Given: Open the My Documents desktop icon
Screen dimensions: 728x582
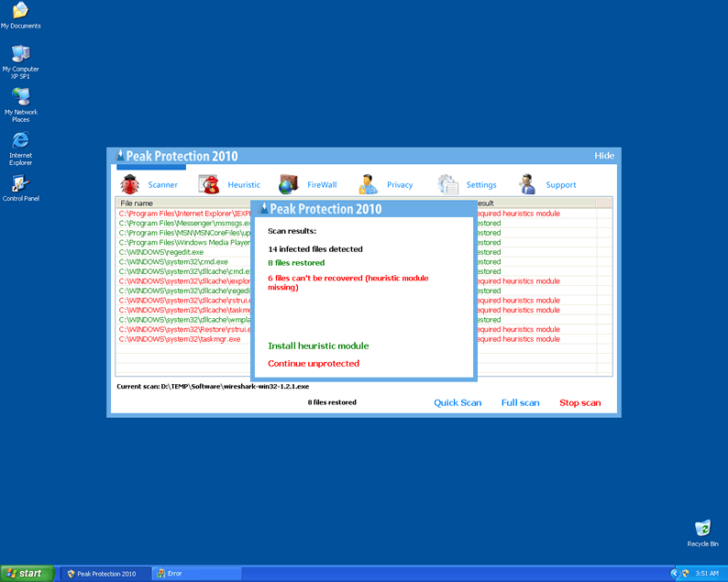Looking at the screenshot, I should 20,11.
